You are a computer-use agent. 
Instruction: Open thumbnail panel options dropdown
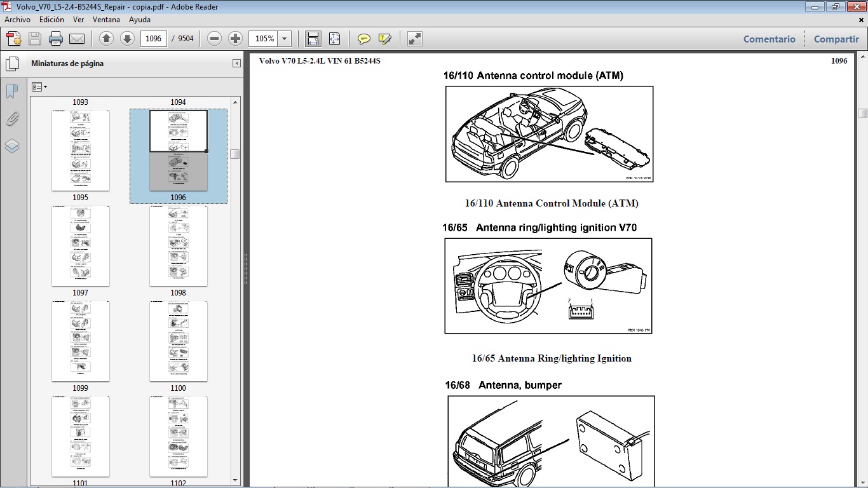(39, 87)
